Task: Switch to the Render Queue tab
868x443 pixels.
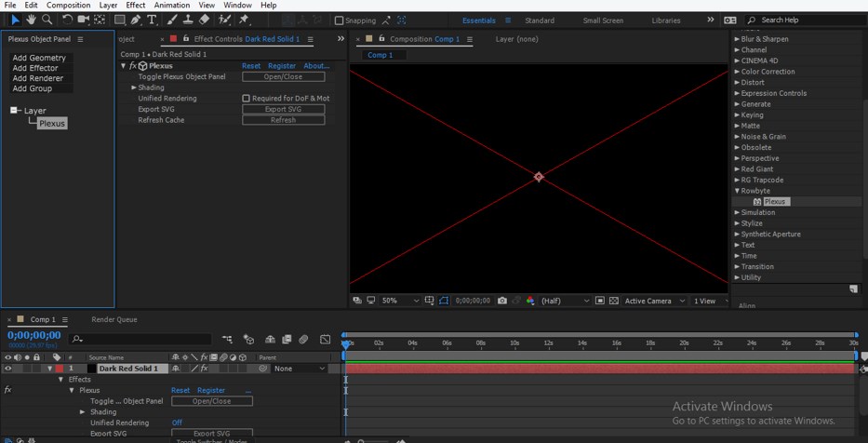Action: click(x=114, y=319)
